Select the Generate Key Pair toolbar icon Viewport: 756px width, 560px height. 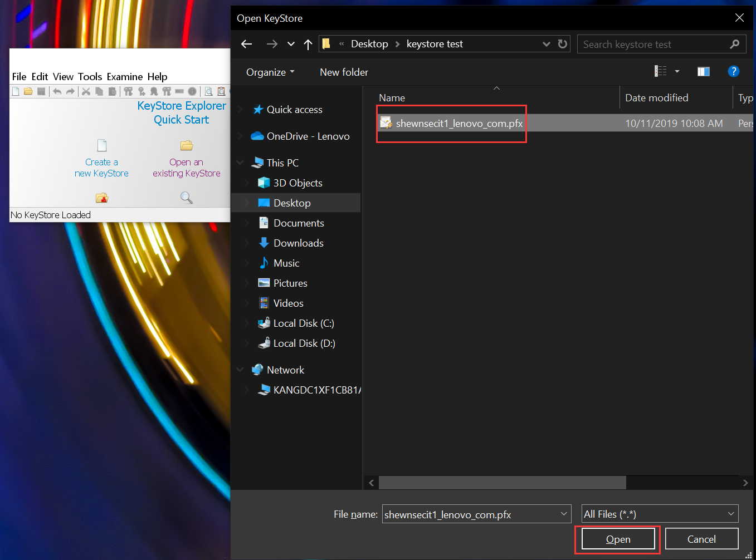click(127, 91)
